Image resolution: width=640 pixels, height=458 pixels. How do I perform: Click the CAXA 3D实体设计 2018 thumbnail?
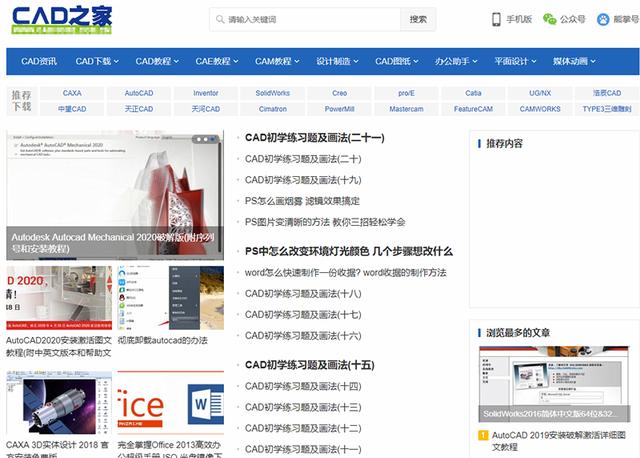click(58, 403)
